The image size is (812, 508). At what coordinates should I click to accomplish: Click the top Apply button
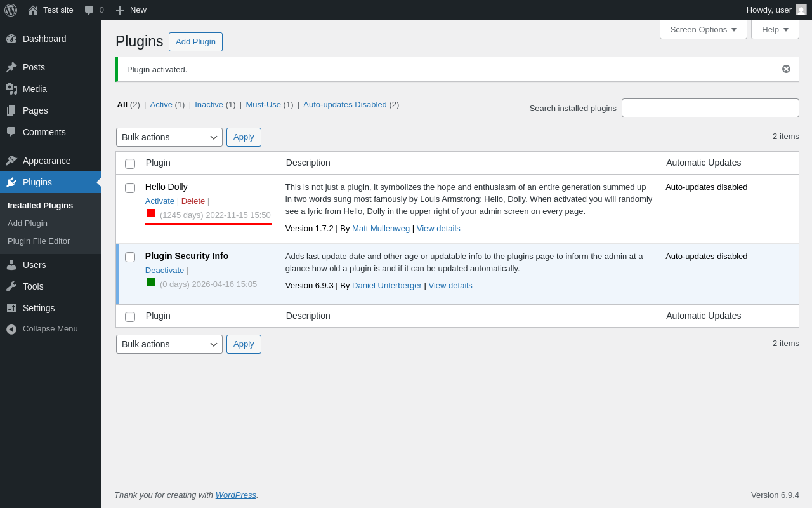tap(244, 137)
